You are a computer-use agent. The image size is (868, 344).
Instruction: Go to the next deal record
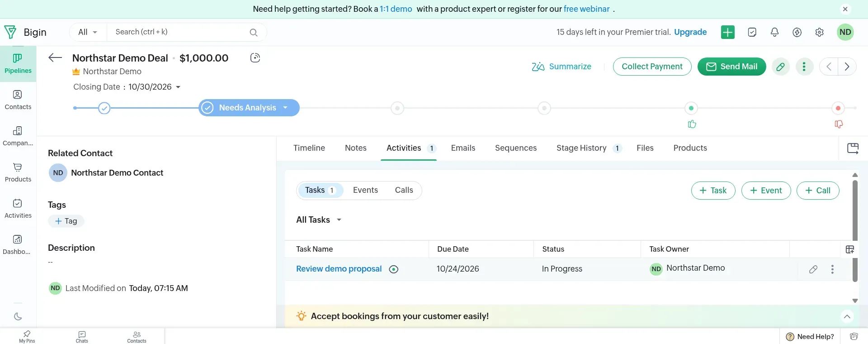tap(847, 67)
